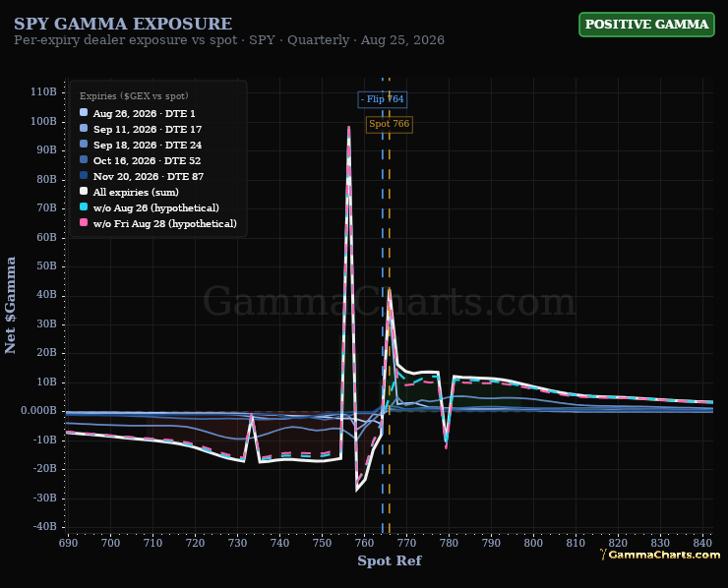The height and width of the screenshot is (588, 728).
Task: Click the Aug 26 light blue legend swatch
Action: [84, 112]
